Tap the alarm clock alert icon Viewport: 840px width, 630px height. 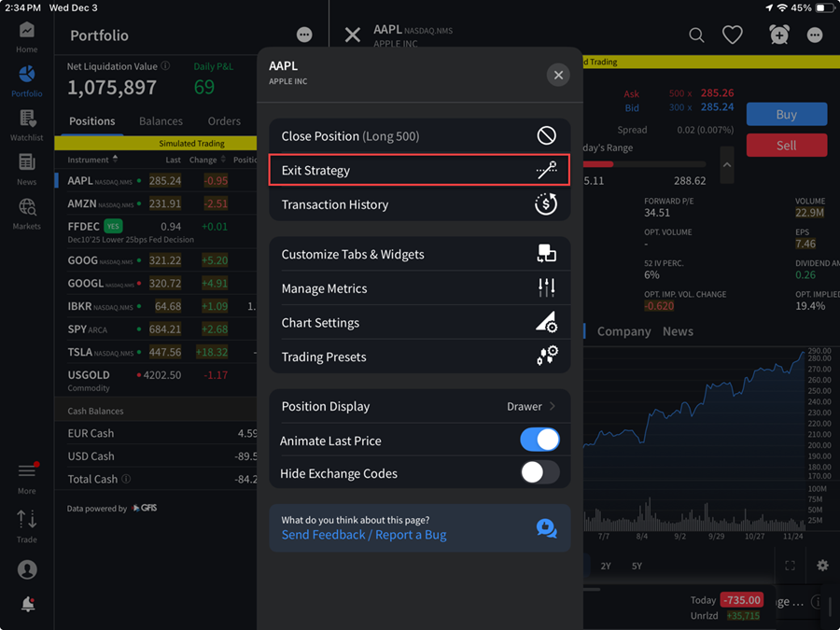pos(779,35)
